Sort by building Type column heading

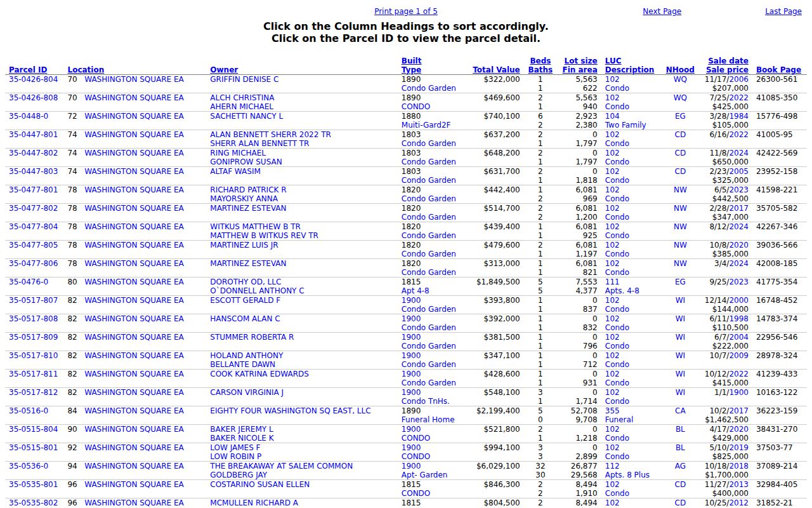[411, 70]
